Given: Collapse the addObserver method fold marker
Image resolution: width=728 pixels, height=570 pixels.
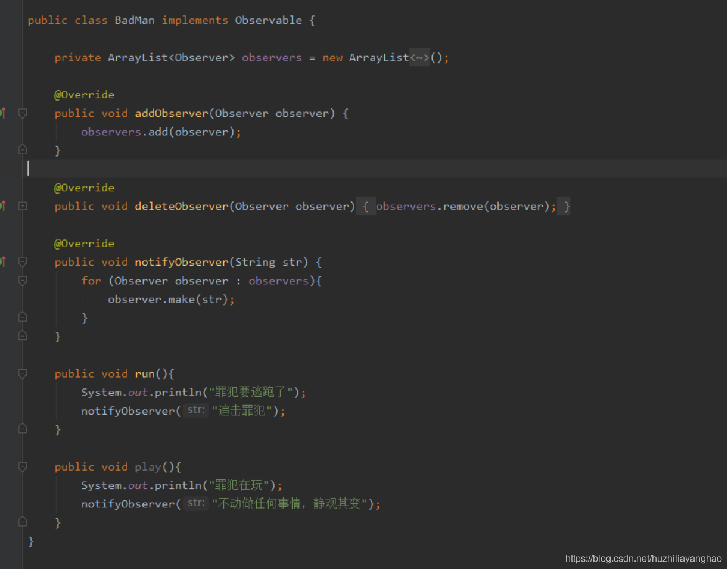Looking at the screenshot, I should pyautogui.click(x=23, y=113).
